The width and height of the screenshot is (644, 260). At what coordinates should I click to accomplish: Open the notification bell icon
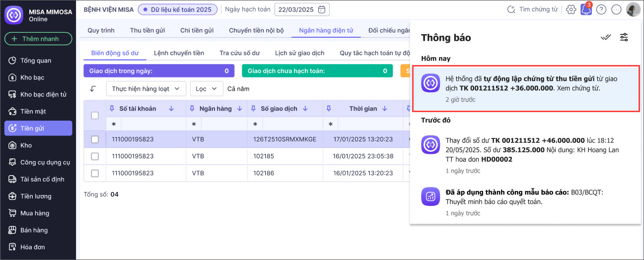click(x=586, y=9)
